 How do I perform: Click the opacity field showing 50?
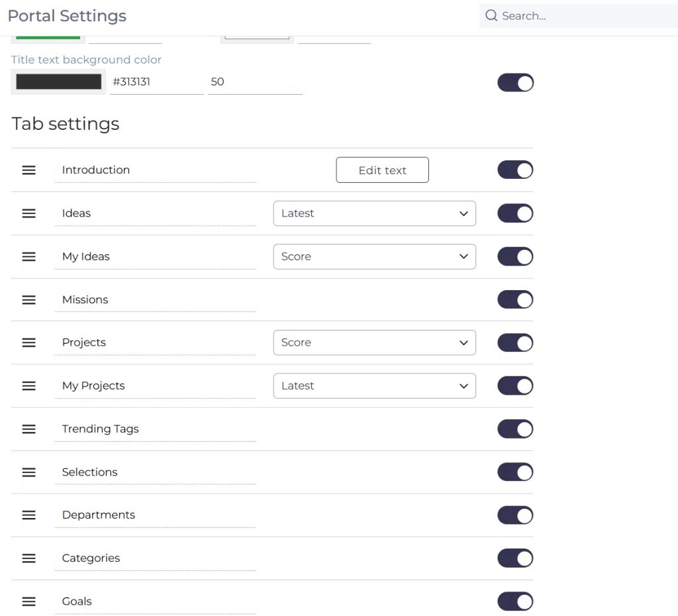point(255,82)
